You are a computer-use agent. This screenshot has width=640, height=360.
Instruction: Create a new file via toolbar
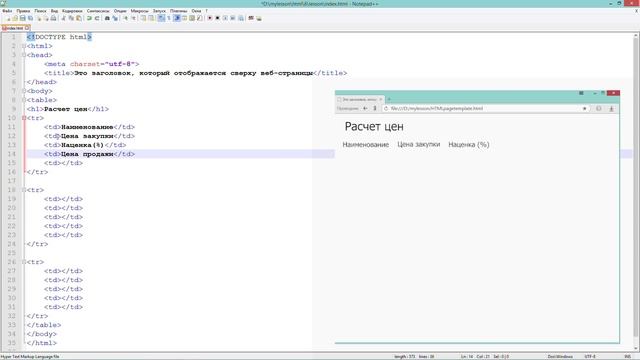coord(8,18)
